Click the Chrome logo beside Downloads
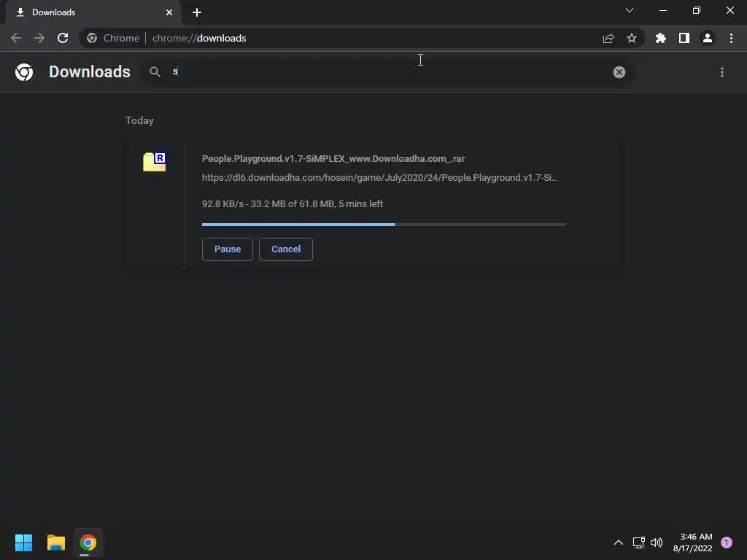The height and width of the screenshot is (560, 747). [24, 72]
